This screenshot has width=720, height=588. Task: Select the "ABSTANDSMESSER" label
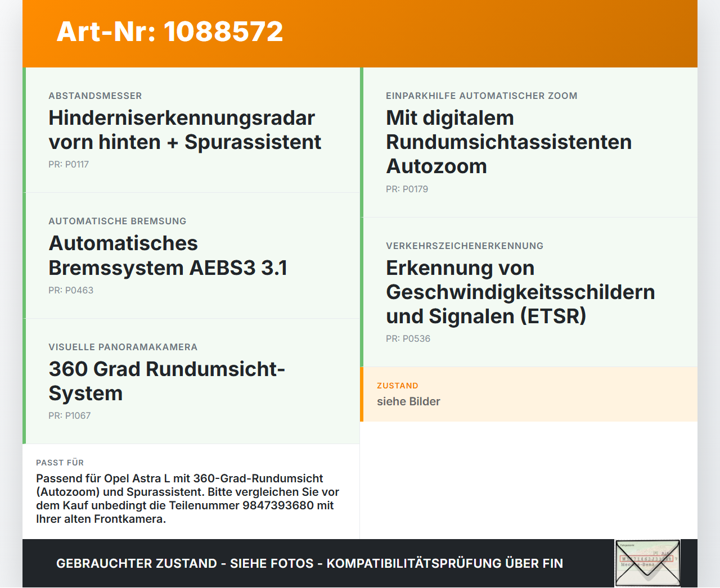pyautogui.click(x=95, y=96)
